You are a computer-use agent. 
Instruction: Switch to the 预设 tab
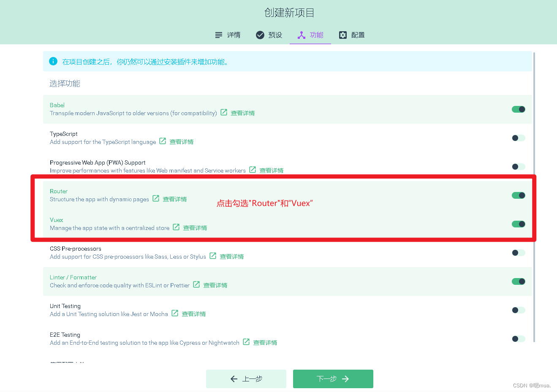pyautogui.click(x=269, y=35)
